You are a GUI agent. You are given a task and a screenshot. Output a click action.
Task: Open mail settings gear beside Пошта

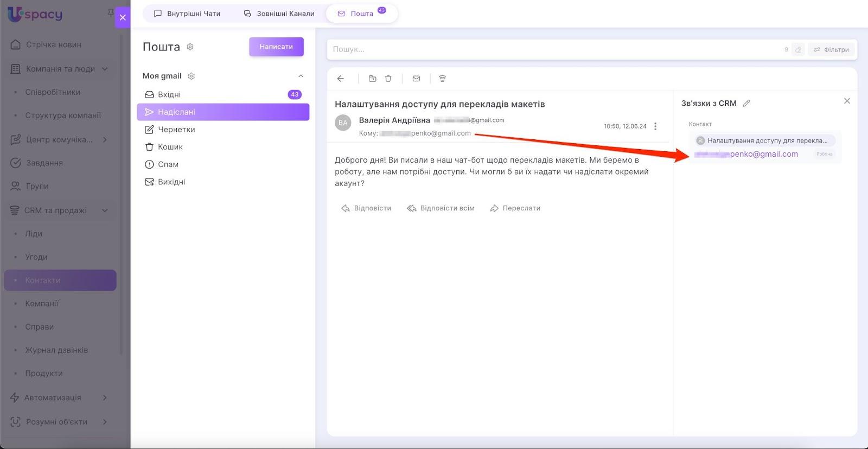tap(190, 47)
